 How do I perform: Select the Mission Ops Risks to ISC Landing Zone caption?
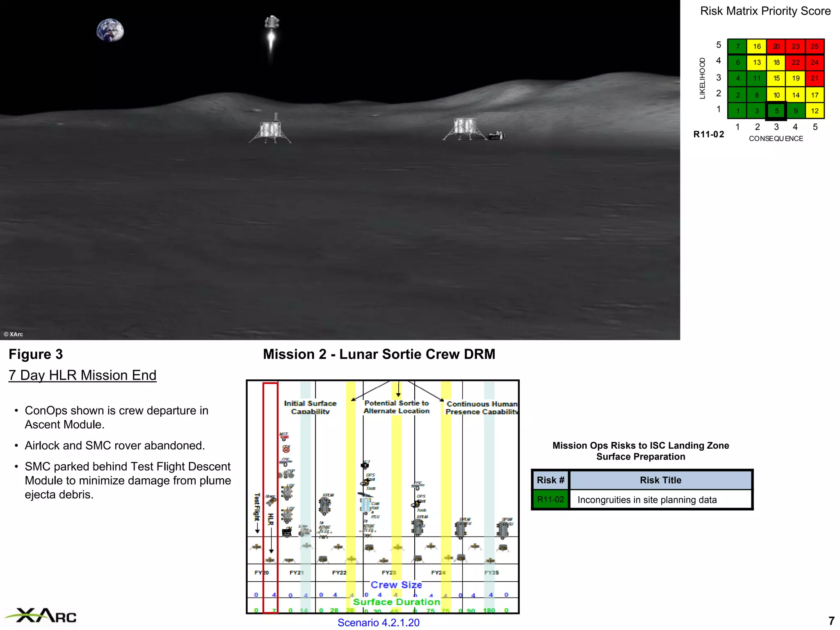point(640,451)
